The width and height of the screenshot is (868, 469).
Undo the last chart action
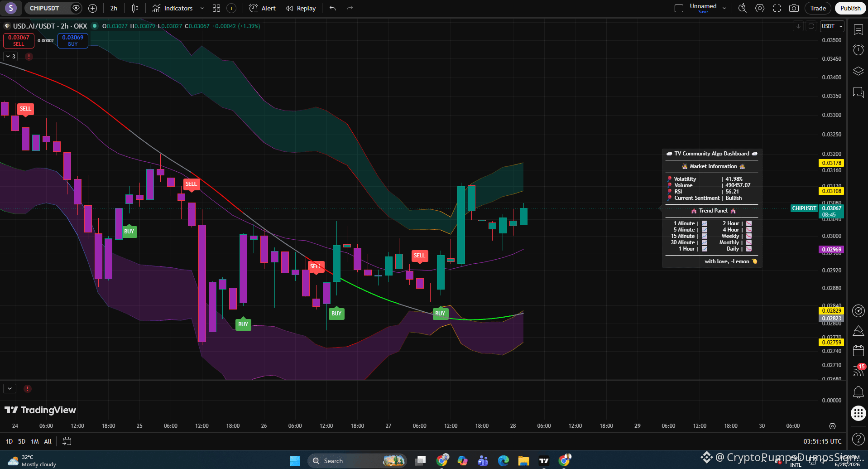pos(333,8)
